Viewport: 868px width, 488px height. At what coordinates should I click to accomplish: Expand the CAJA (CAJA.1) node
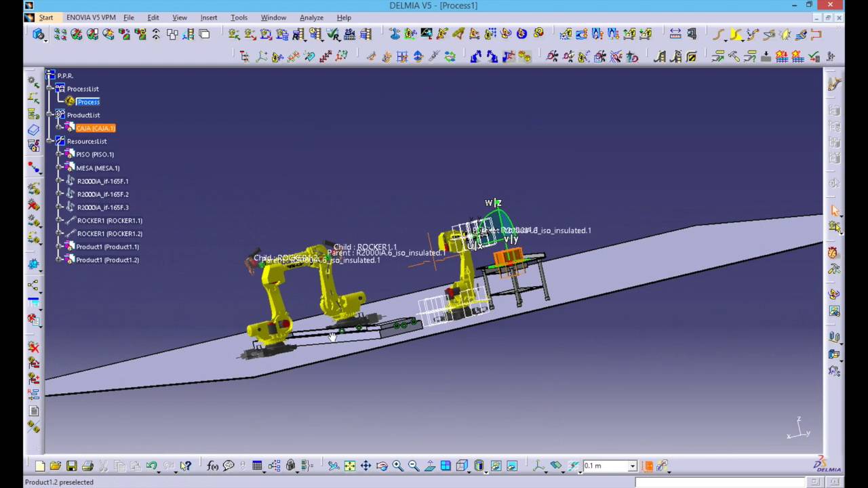pyautogui.click(x=60, y=128)
